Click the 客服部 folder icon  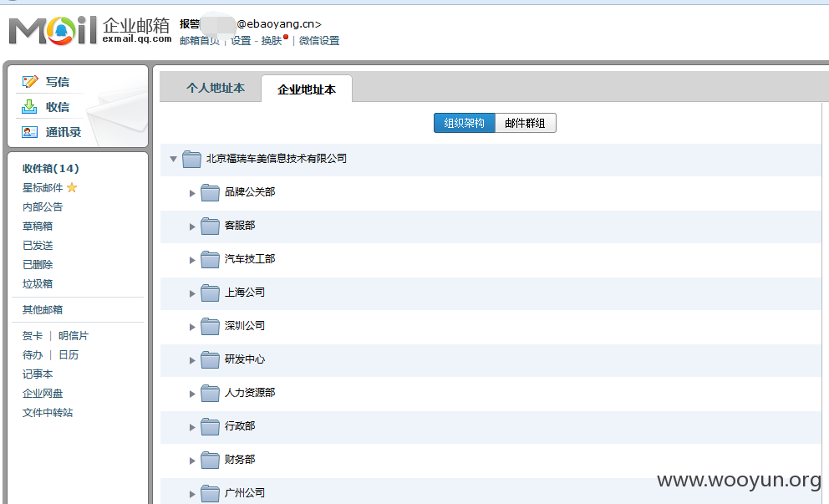point(210,226)
